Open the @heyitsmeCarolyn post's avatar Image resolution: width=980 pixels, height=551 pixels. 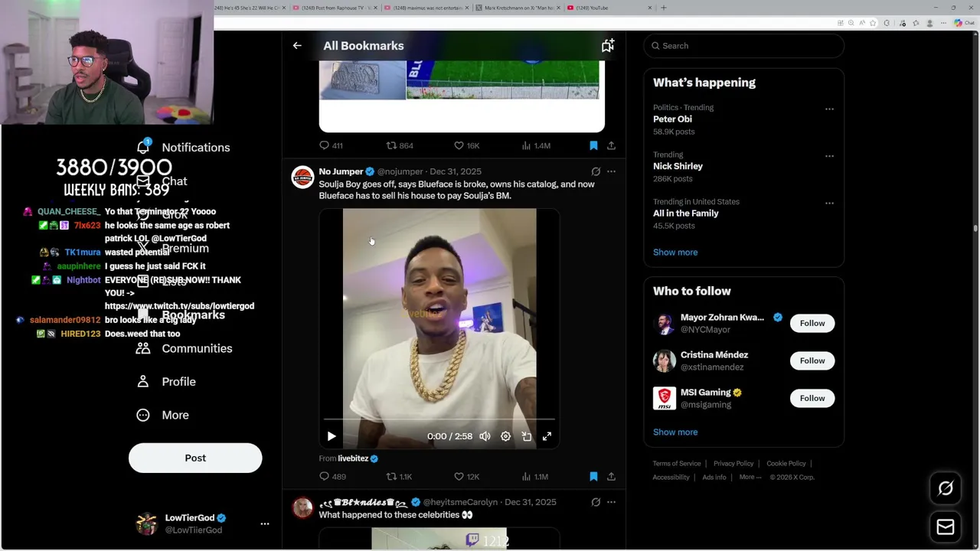[302, 507]
